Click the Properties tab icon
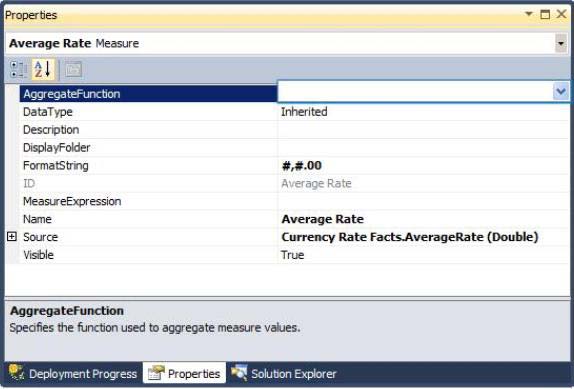 tap(156, 373)
